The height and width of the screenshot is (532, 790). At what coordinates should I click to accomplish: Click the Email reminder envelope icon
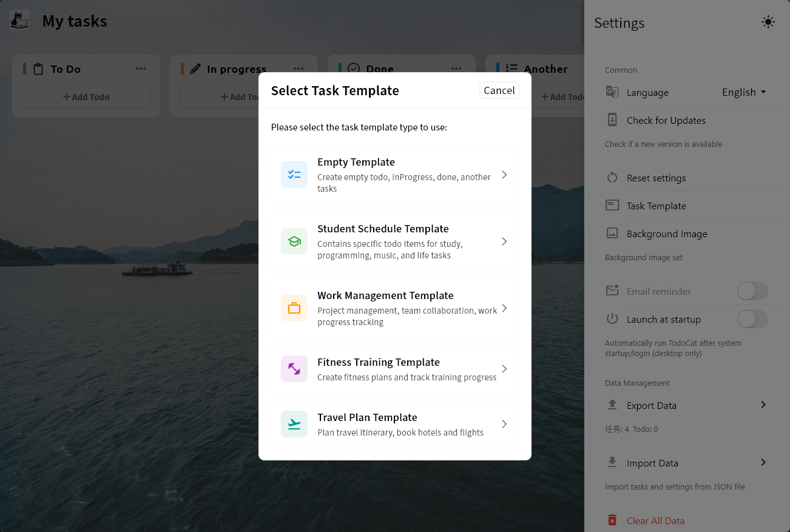pyautogui.click(x=612, y=291)
